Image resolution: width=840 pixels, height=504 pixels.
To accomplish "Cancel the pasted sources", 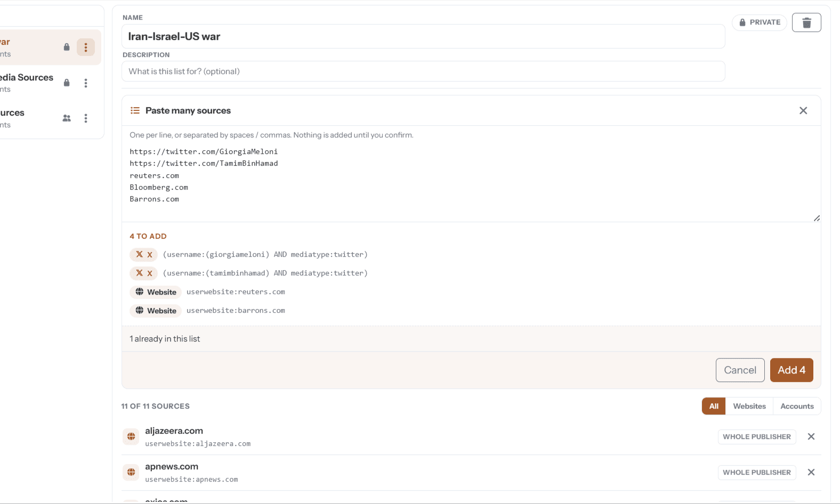I will (x=740, y=370).
